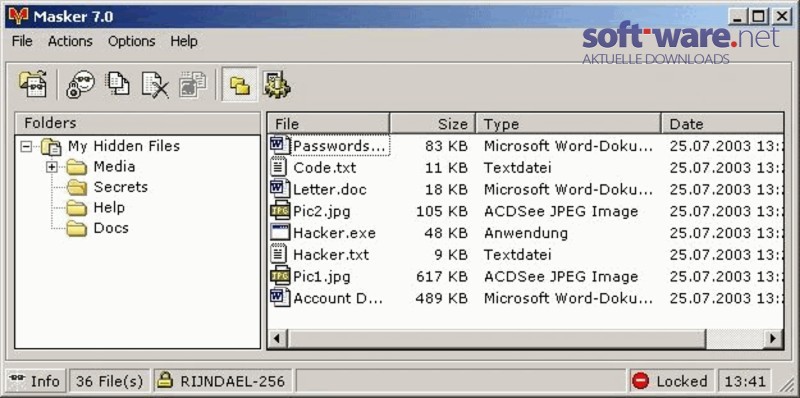Click the delete file icon with X

(x=155, y=85)
